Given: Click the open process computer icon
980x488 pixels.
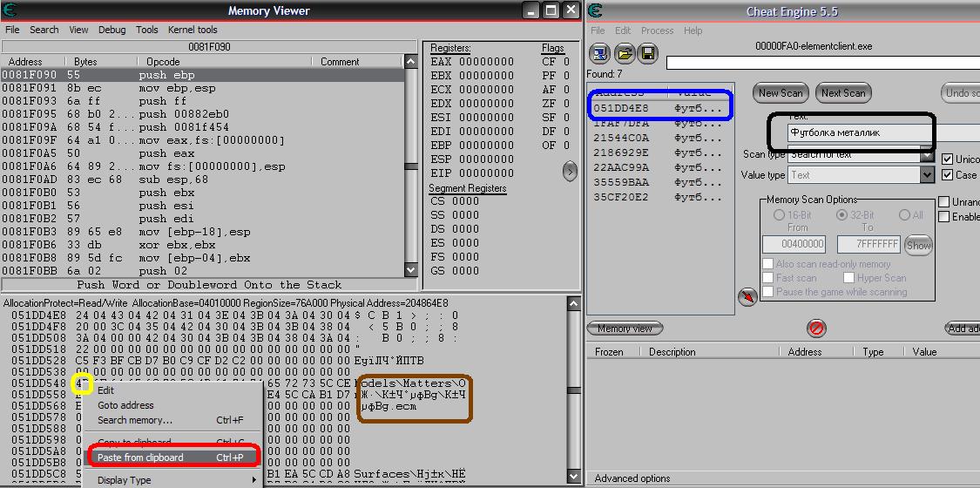Looking at the screenshot, I should pos(599,54).
